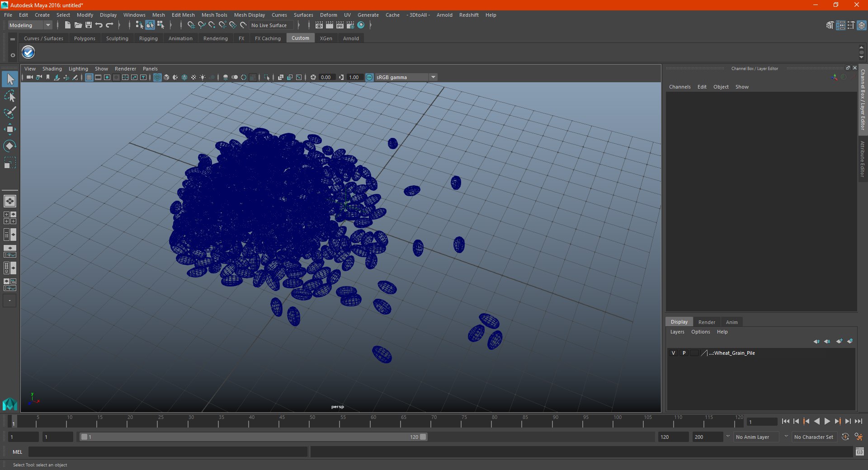The width and height of the screenshot is (868, 470).
Task: Select the arrow Select tool
Action: pyautogui.click(x=10, y=79)
